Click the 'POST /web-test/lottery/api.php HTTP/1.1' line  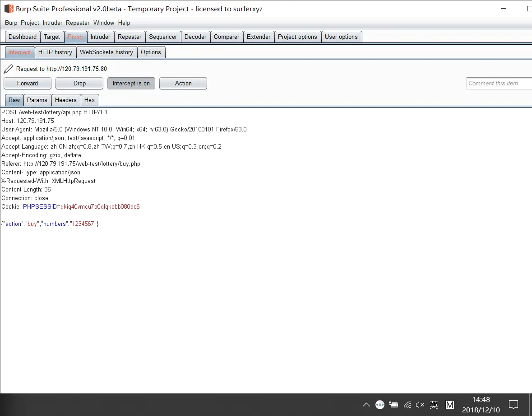[x=54, y=112]
